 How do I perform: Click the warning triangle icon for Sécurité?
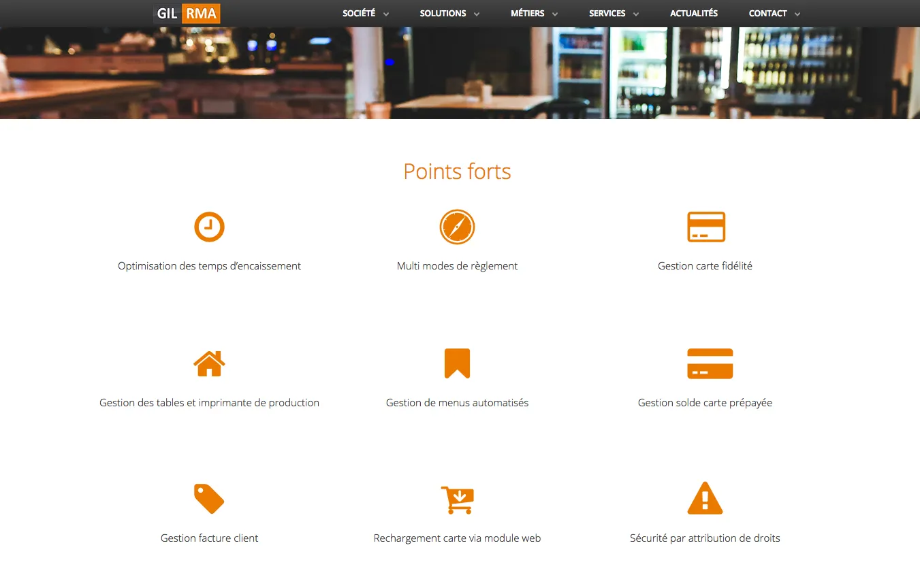pyautogui.click(x=705, y=498)
